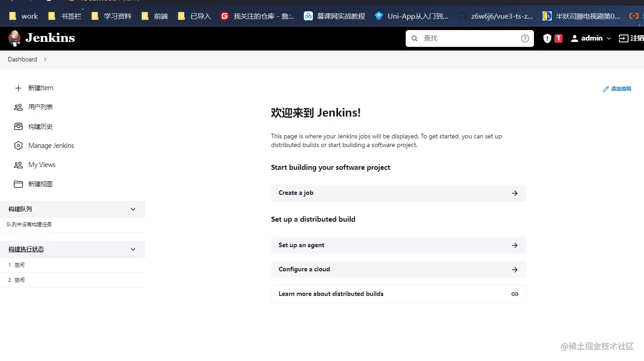Open 构建历史 in the sidebar
Viewport: 644px width, 361px height.
40,127
